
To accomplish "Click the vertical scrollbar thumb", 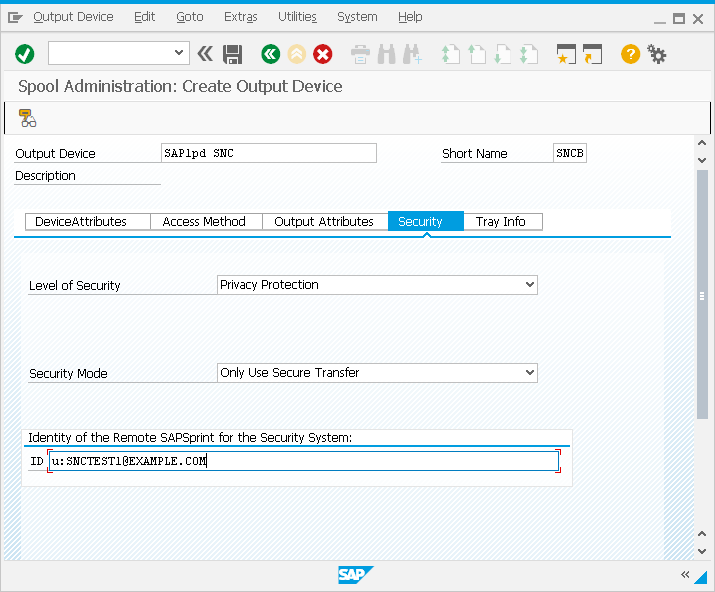I will [x=702, y=295].
